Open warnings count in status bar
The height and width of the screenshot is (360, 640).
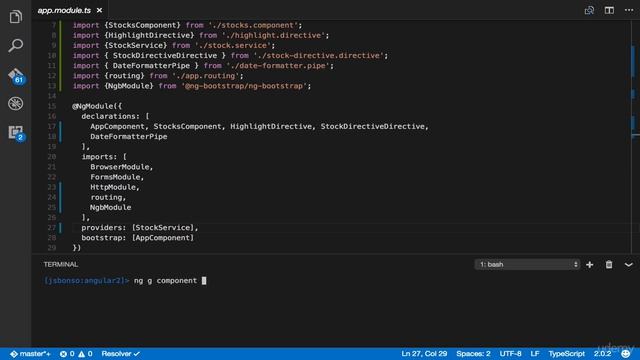pyautogui.click(x=85, y=354)
